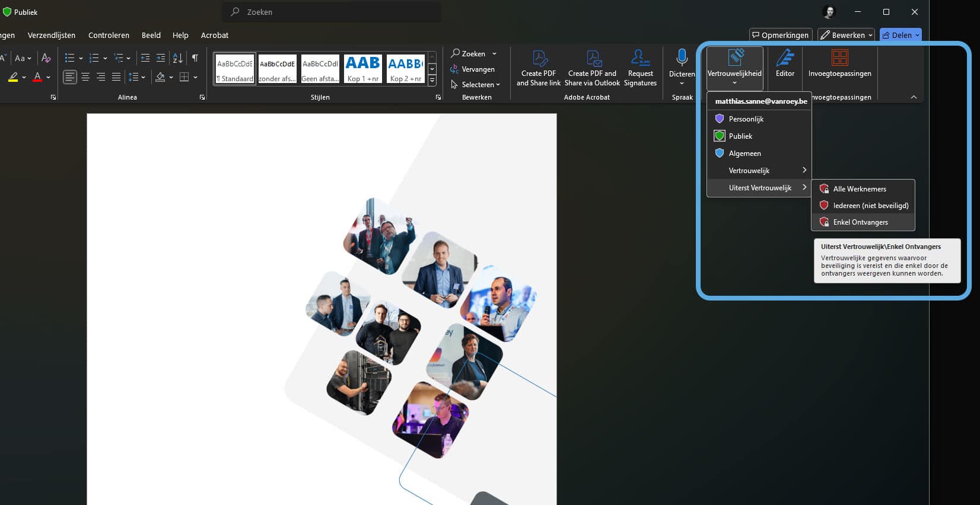The height and width of the screenshot is (505, 980).
Task: Open Selecteren dropdown
Action: 475,85
